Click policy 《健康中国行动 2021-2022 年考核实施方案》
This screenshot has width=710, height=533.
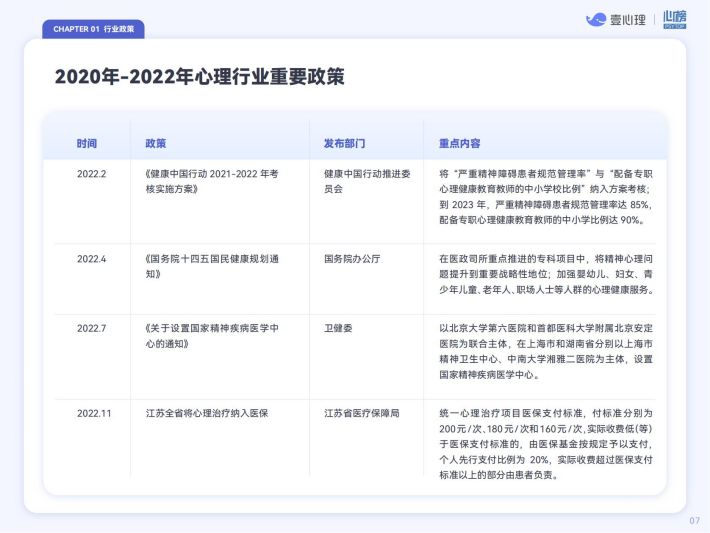(x=212, y=182)
